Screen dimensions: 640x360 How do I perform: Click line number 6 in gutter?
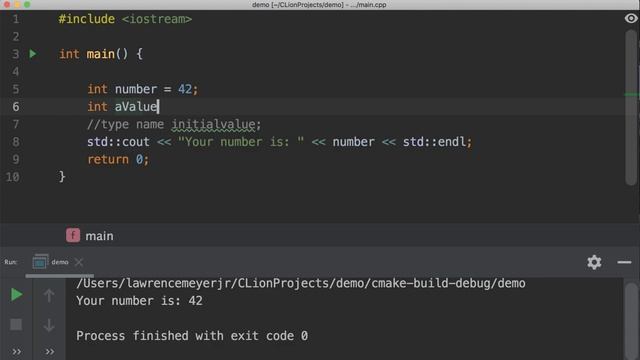(x=16, y=107)
